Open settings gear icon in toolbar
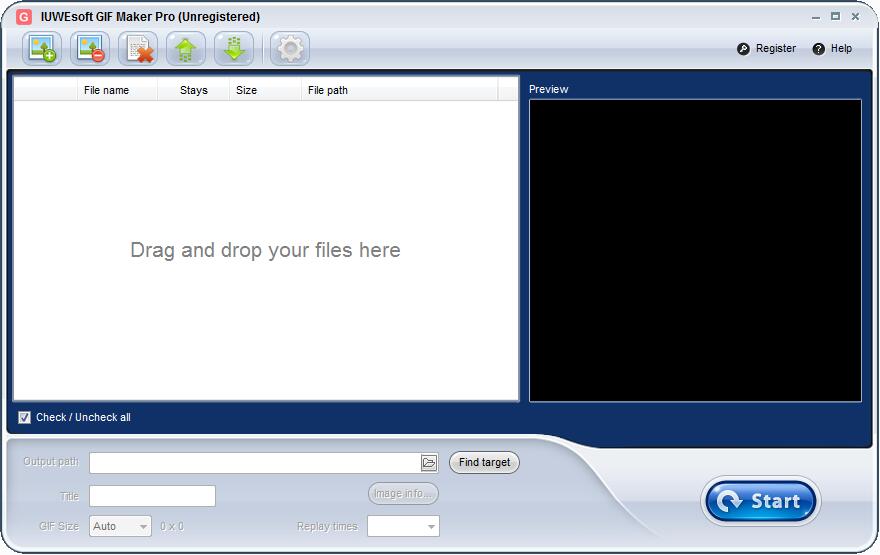The image size is (880, 555). tap(290, 49)
